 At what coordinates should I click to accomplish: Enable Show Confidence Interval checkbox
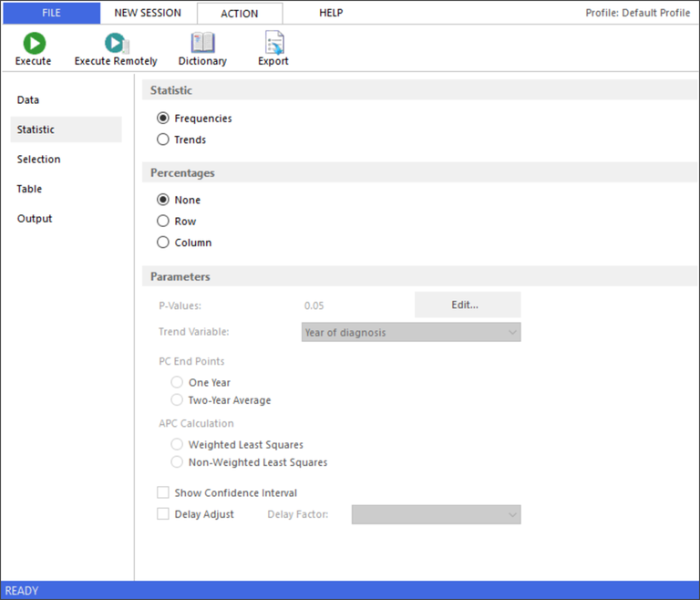tap(163, 492)
